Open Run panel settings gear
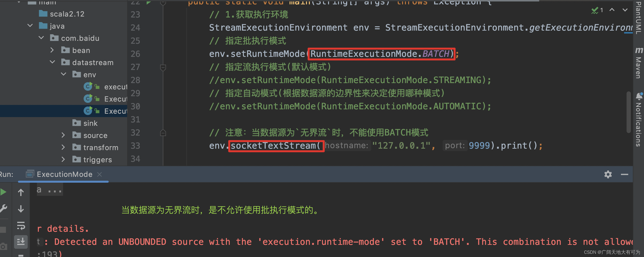644x257 pixels. [608, 174]
